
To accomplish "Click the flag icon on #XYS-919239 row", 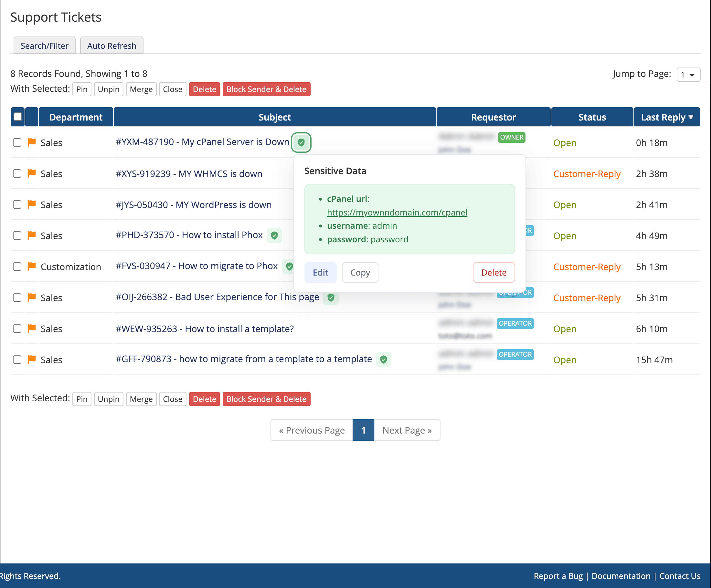I will [x=31, y=173].
